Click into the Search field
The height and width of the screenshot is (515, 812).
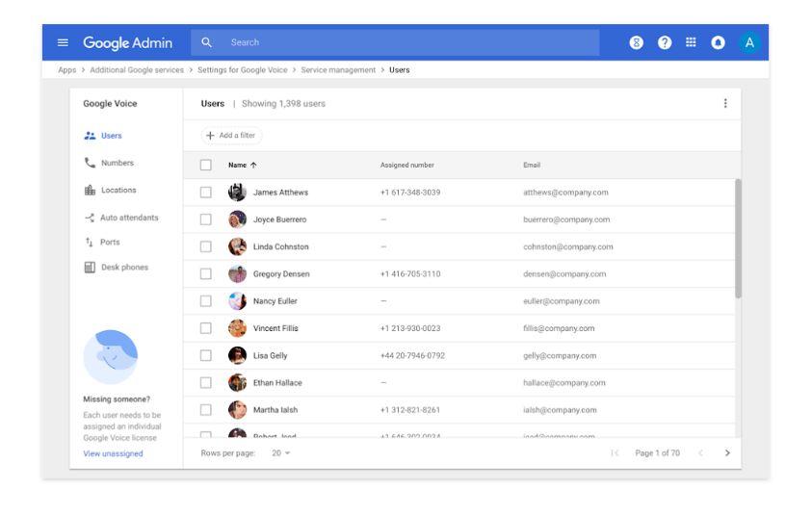tap(395, 42)
